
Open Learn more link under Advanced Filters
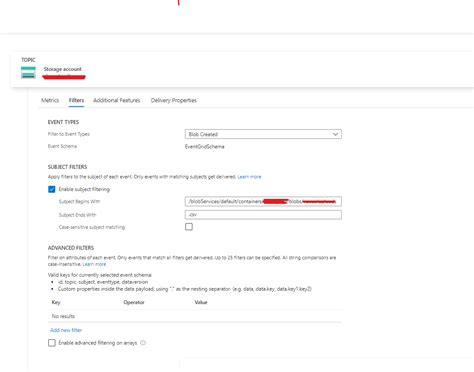(x=94, y=264)
